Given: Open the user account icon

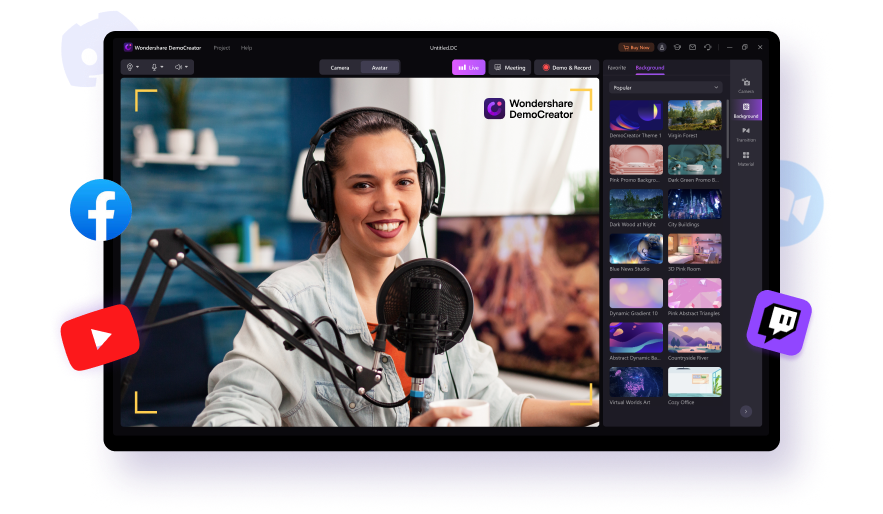Looking at the screenshot, I should coord(662,48).
